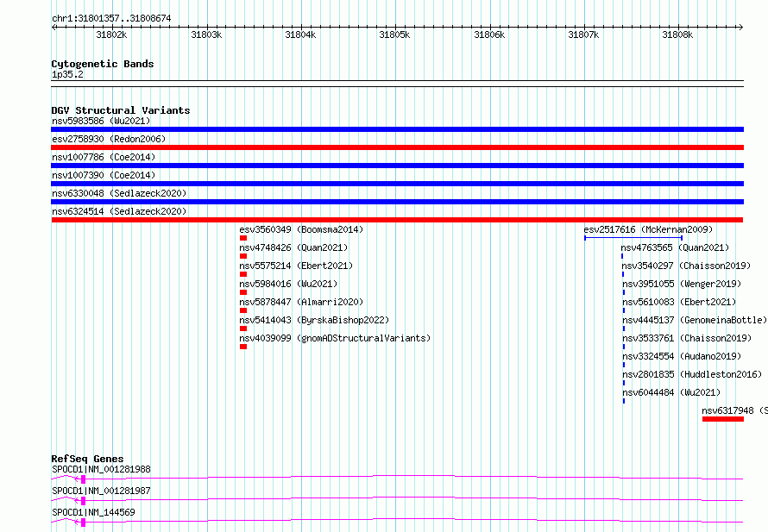Image resolution: width=768 pixels, height=532 pixels.
Task: Open nsv3533761 (Chaisson2019) label
Action: (687, 338)
